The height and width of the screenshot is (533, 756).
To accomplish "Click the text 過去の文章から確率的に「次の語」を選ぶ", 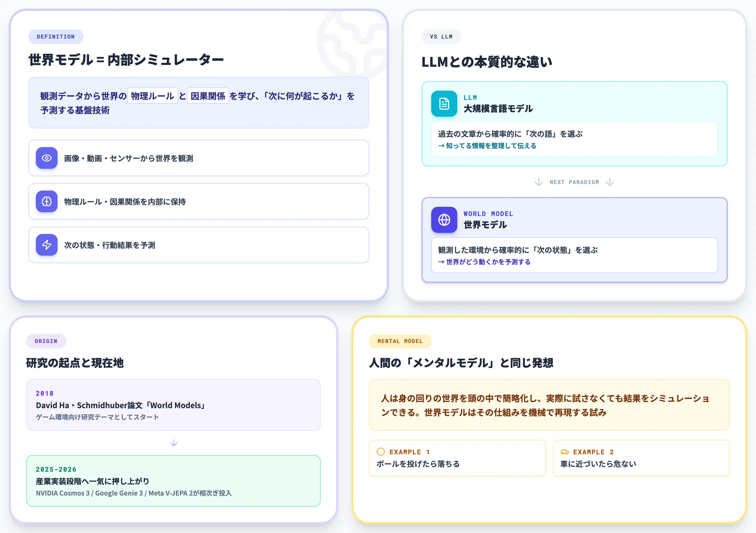I will [x=510, y=134].
